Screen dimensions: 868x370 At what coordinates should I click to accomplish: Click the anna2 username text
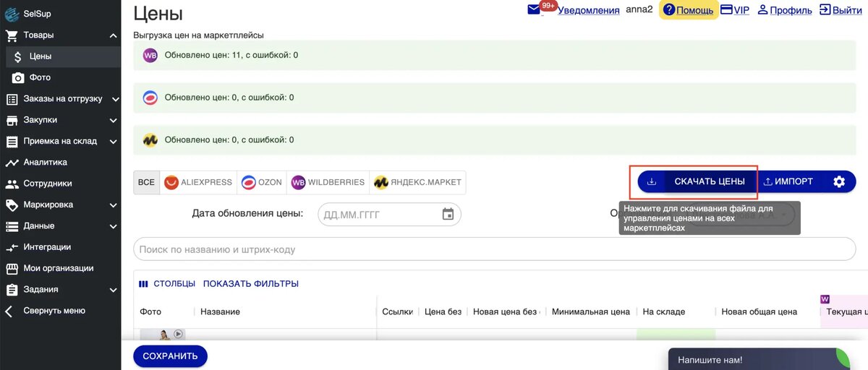click(639, 10)
